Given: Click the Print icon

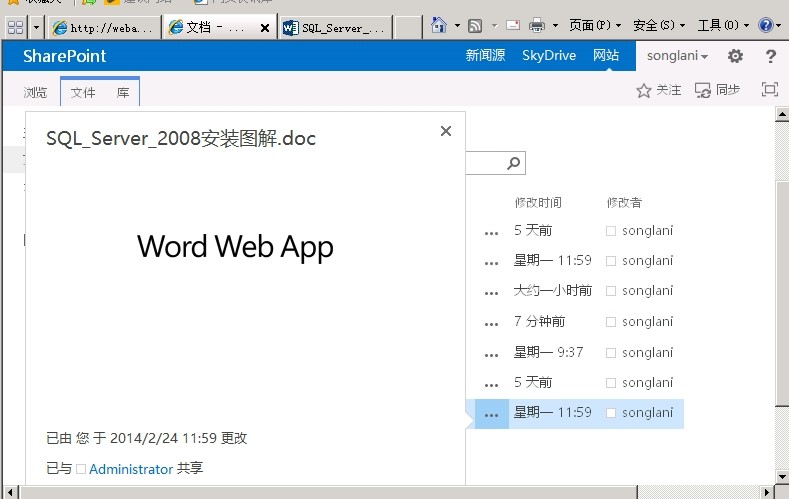Looking at the screenshot, I should [x=537, y=25].
